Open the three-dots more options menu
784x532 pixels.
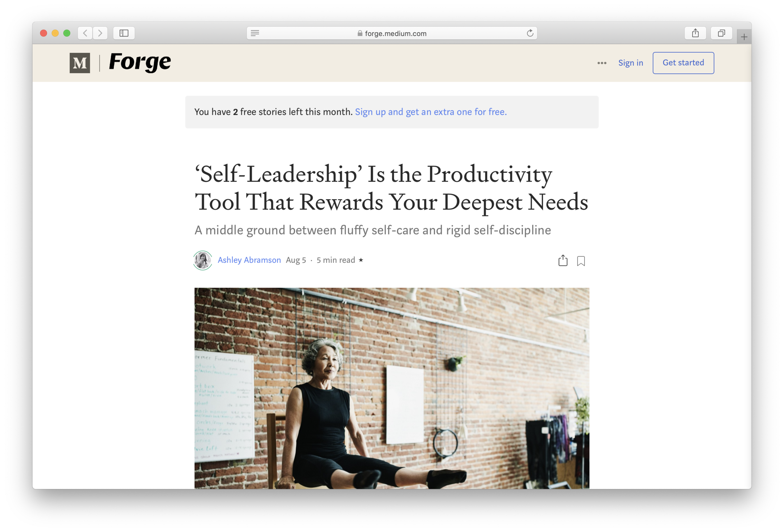pyautogui.click(x=602, y=63)
